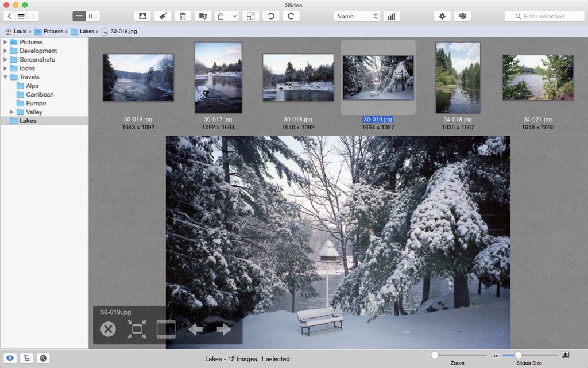Select thumbnail 30-016.jpg
This screenshot has height=368, width=588.
pyautogui.click(x=138, y=78)
